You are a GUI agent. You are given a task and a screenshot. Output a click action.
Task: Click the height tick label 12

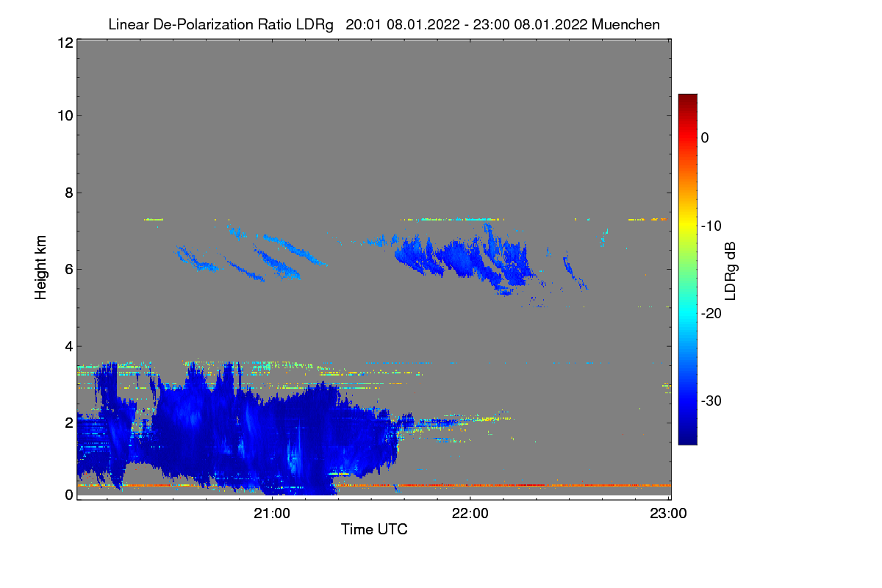click(x=64, y=43)
